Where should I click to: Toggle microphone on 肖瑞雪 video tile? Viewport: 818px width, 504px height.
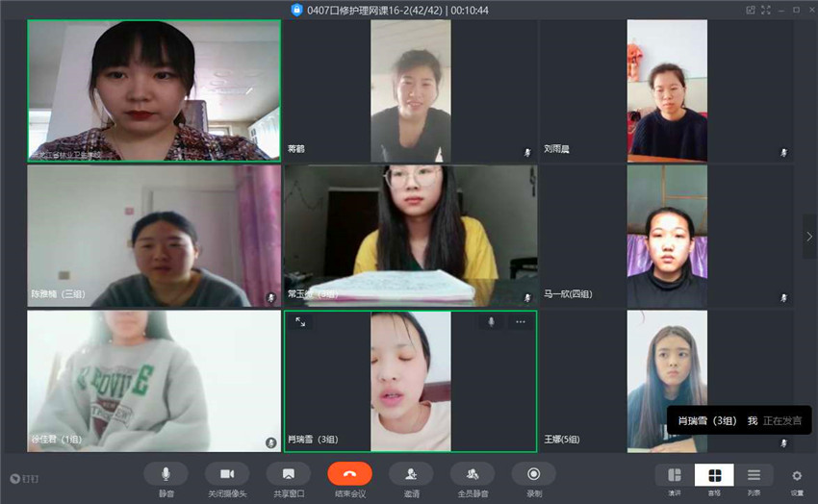[491, 321]
